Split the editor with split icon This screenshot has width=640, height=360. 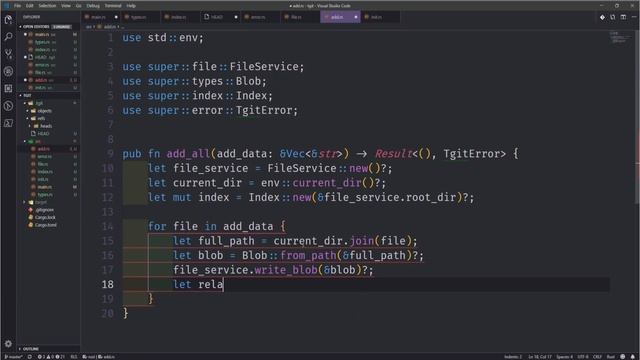[x=623, y=17]
